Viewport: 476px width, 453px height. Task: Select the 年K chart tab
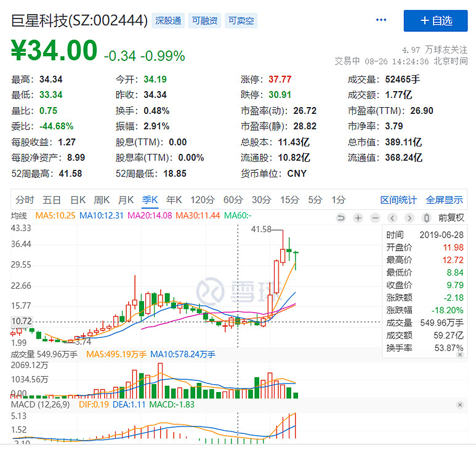click(174, 199)
